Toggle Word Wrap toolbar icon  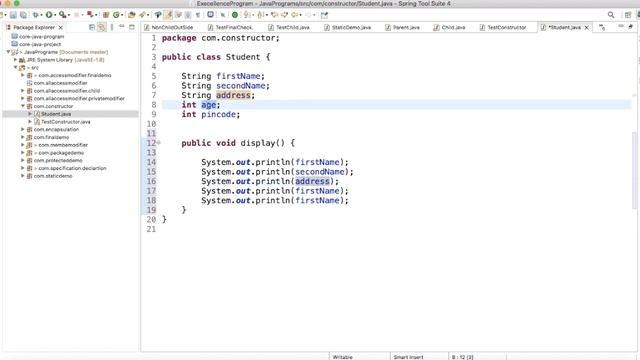point(178,15)
